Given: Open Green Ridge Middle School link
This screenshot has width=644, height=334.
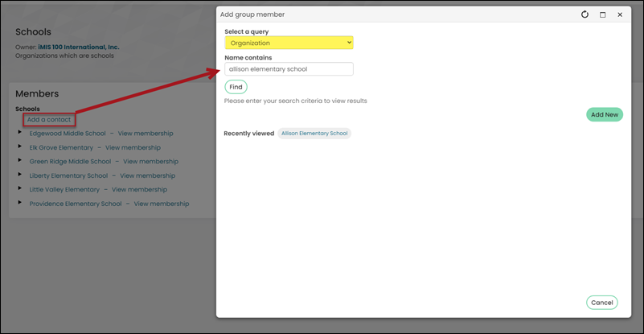Looking at the screenshot, I should click(70, 162).
